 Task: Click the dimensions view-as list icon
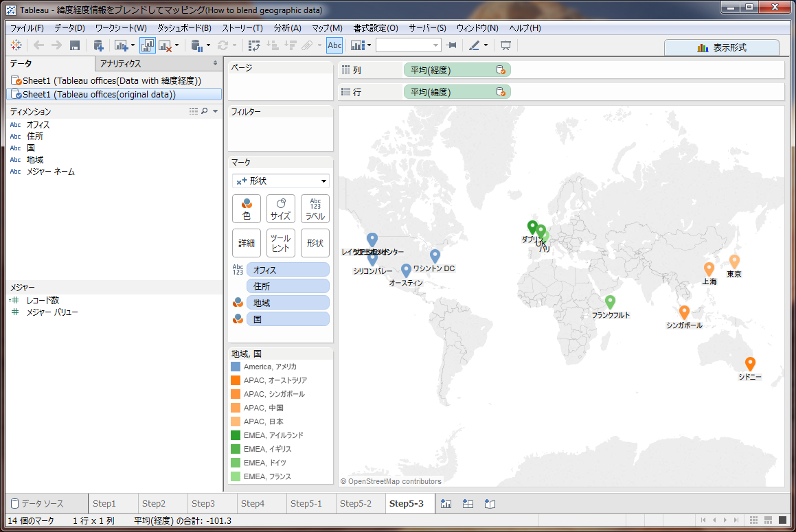coord(194,111)
